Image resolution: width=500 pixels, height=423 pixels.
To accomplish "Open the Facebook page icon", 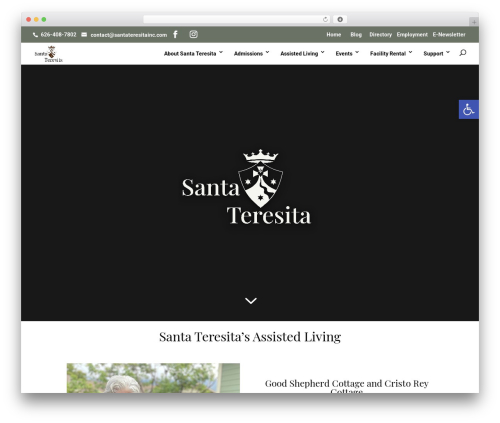I will (x=175, y=34).
